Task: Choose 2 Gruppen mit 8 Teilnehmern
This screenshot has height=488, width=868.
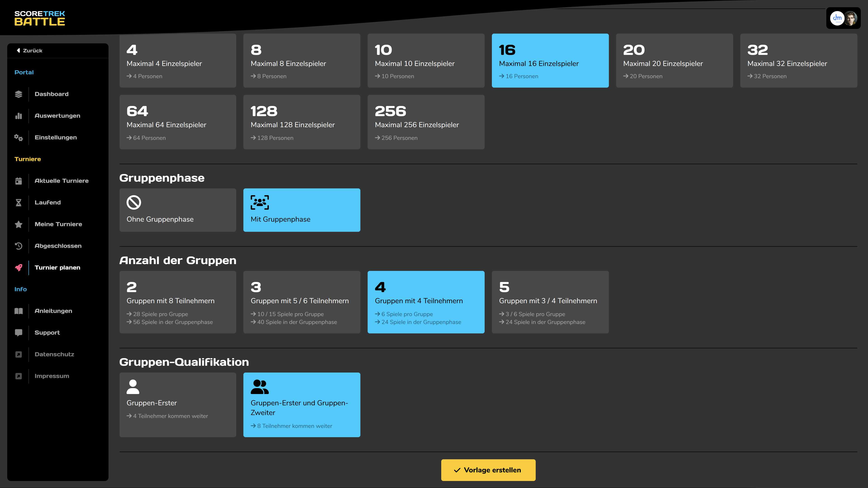Action: point(178,302)
